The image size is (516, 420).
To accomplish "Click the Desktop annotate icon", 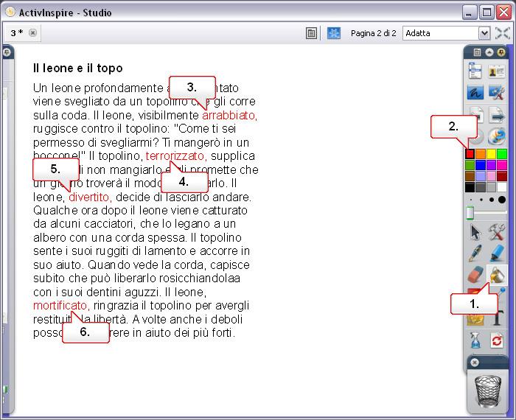I will (x=475, y=92).
